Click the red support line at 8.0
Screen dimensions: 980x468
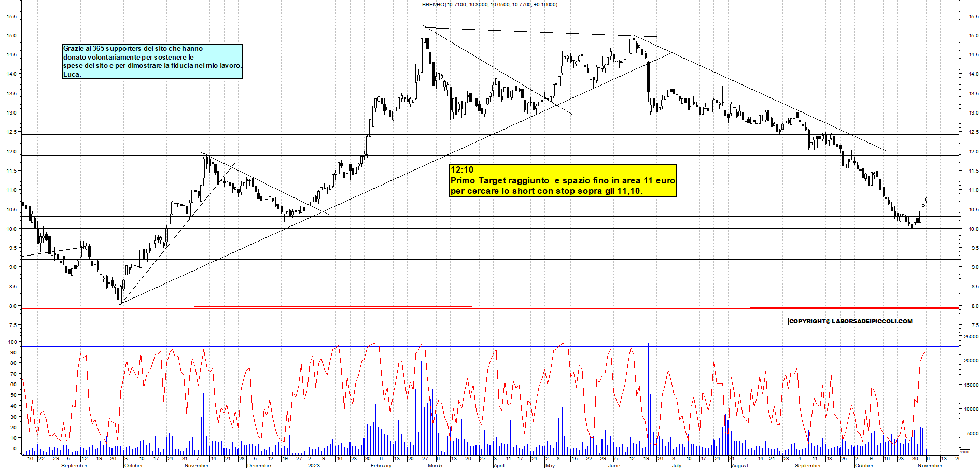[x=490, y=307]
